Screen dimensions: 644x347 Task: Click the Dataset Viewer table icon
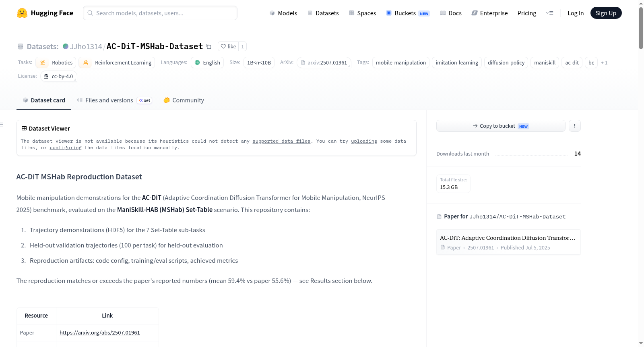(x=24, y=128)
